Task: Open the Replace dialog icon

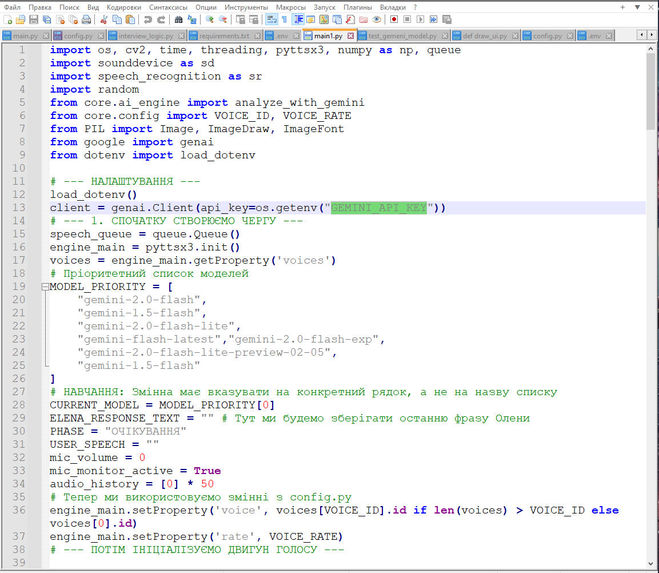Action: pyautogui.click(x=192, y=20)
